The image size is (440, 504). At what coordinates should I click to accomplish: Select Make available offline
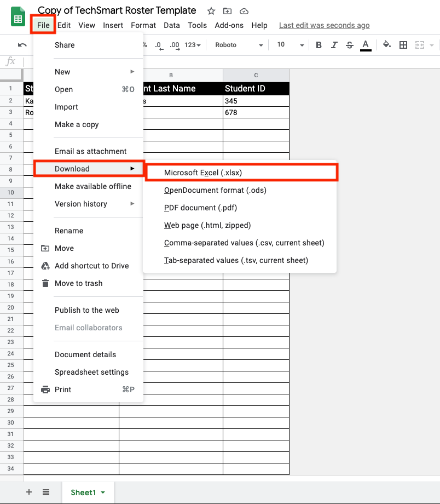click(x=88, y=186)
